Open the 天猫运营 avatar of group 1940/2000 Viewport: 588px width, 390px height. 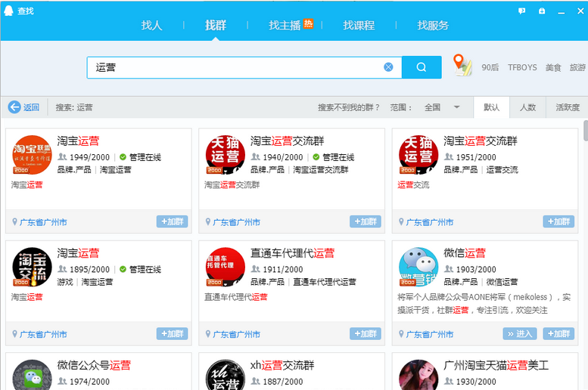[x=225, y=155]
